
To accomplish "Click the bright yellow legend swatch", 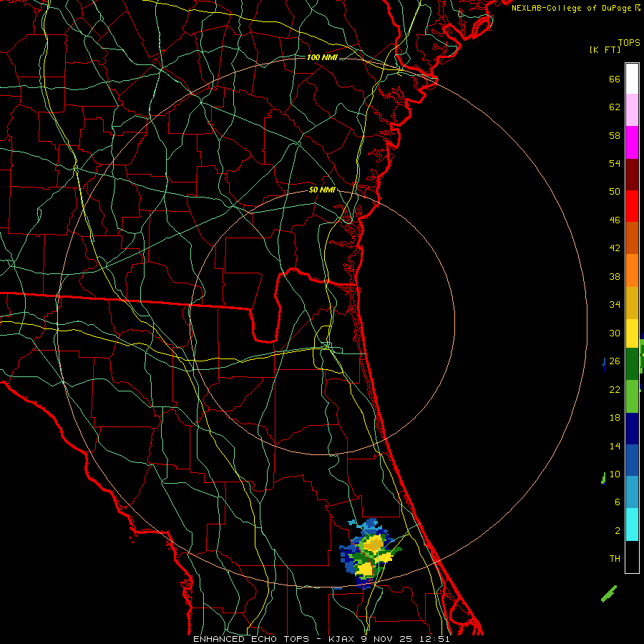I will [x=632, y=333].
